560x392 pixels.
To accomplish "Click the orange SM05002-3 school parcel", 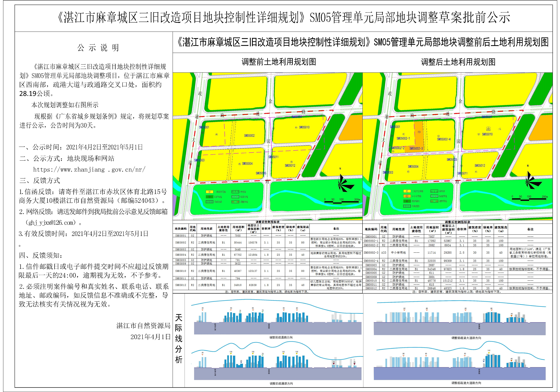I will click(x=419, y=137).
